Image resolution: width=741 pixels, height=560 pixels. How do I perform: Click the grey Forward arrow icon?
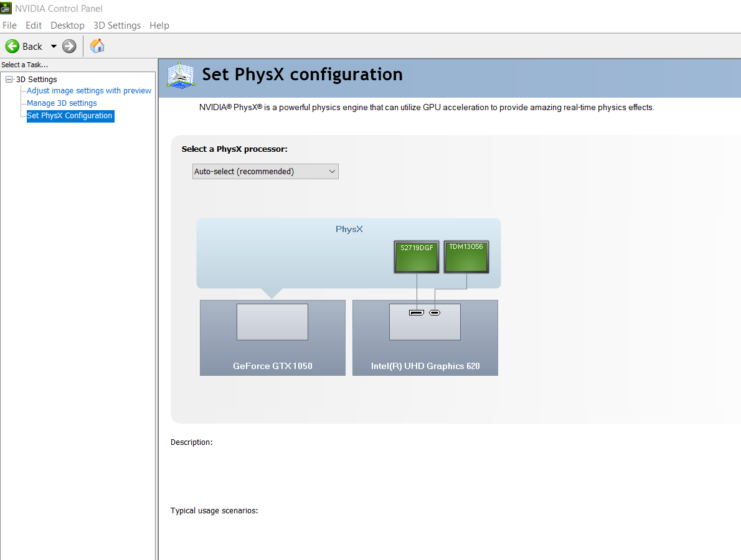point(69,46)
